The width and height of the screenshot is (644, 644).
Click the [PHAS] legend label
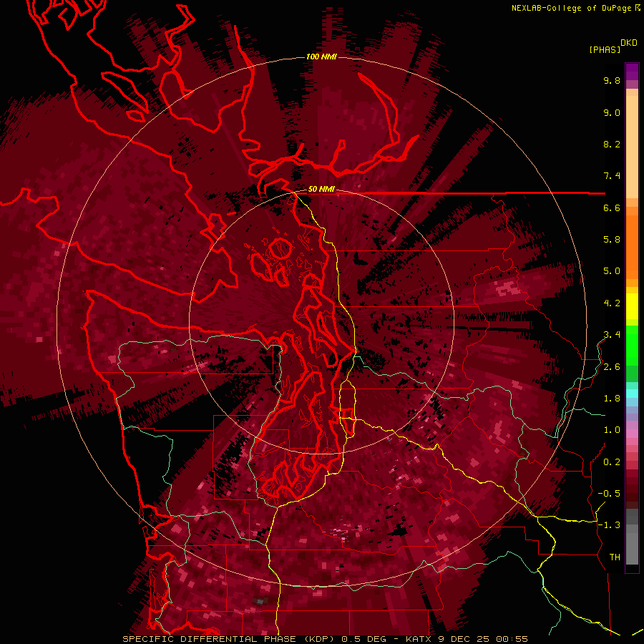point(605,49)
